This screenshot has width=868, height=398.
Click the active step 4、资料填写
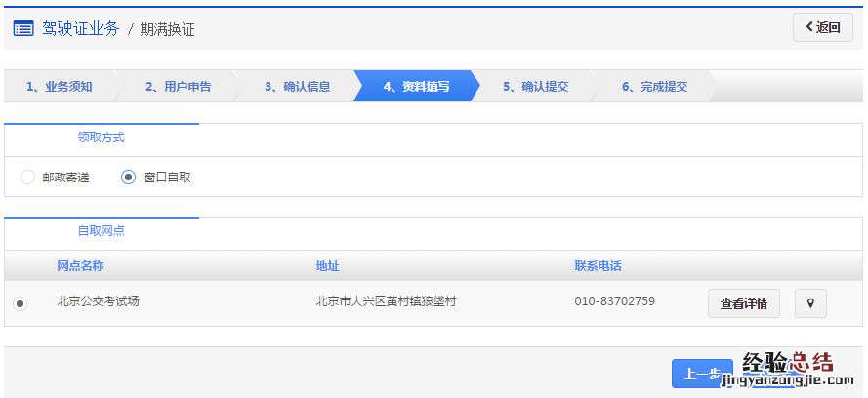(x=417, y=86)
